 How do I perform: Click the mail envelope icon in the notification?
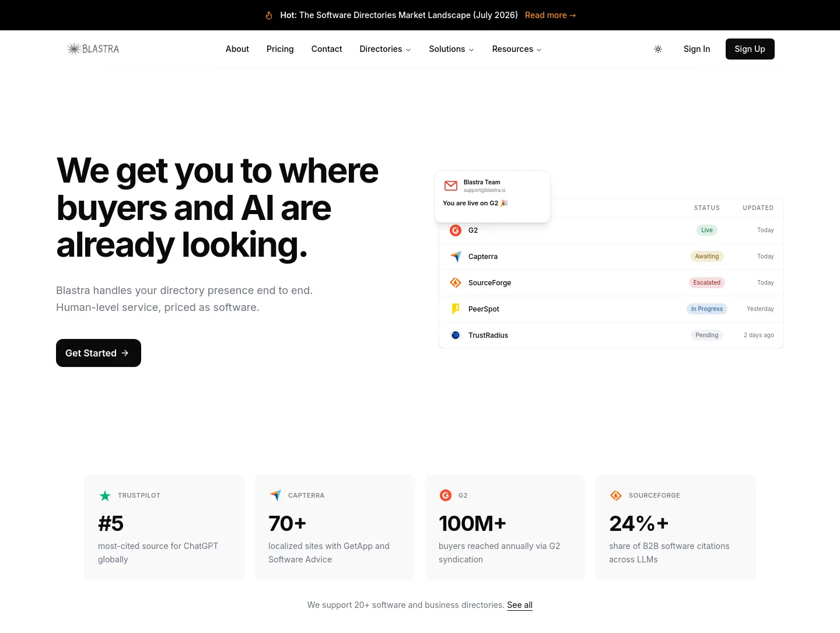(x=451, y=186)
